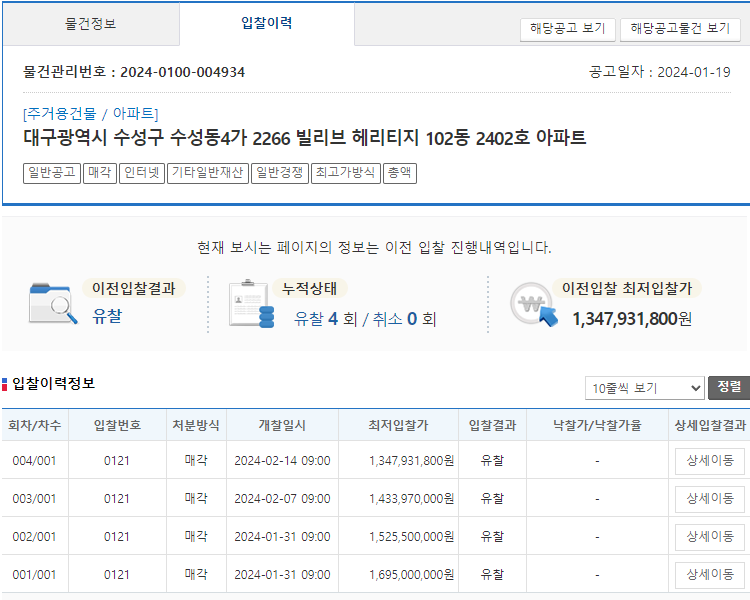Screen dimensions: 750x600
Task: Click the 이전입찰 최저입찰가 label
Action: [x=627, y=289]
